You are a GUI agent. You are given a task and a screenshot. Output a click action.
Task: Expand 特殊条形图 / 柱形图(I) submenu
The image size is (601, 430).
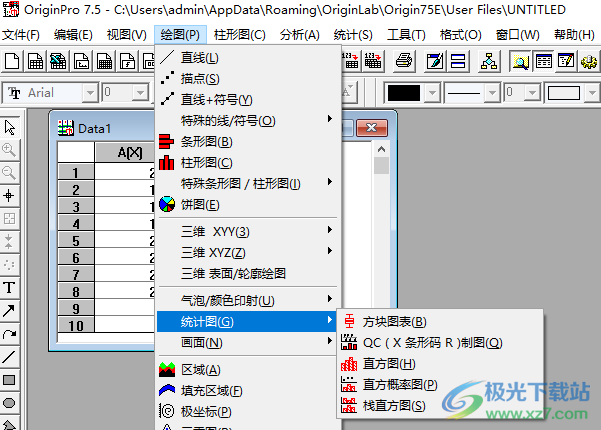point(247,184)
